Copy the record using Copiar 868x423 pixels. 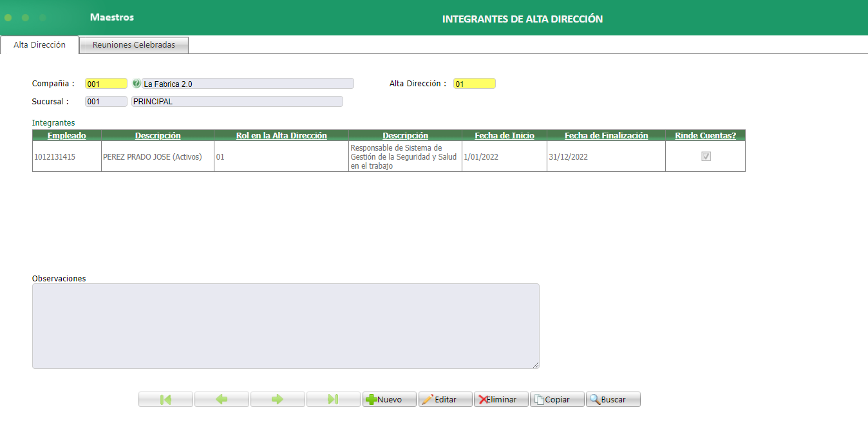click(556, 399)
